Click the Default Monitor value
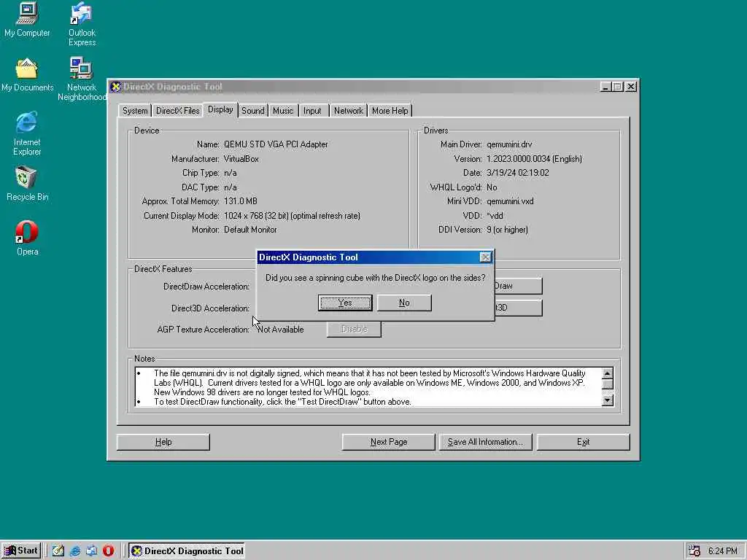This screenshot has width=747, height=560. click(250, 230)
